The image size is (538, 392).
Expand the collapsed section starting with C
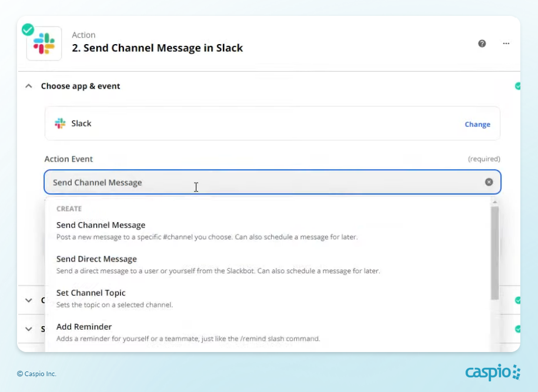(29, 300)
